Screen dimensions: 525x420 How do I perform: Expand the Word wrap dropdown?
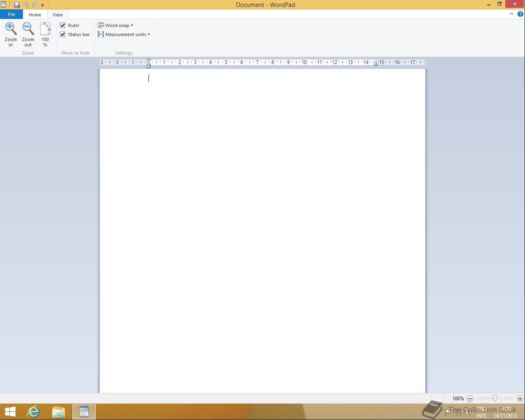pos(115,25)
